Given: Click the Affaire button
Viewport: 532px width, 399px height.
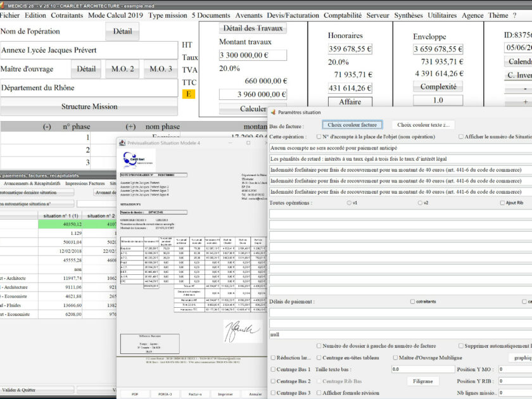Looking at the screenshot, I should point(350,102).
